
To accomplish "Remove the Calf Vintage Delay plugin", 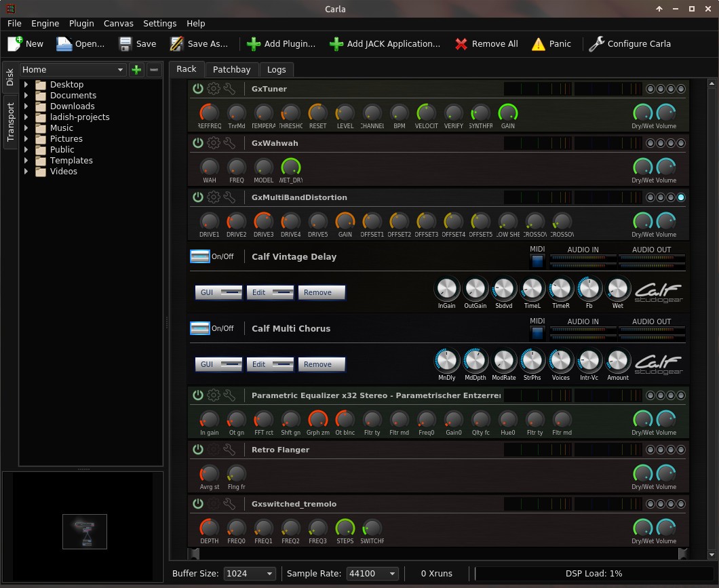I will pos(322,292).
